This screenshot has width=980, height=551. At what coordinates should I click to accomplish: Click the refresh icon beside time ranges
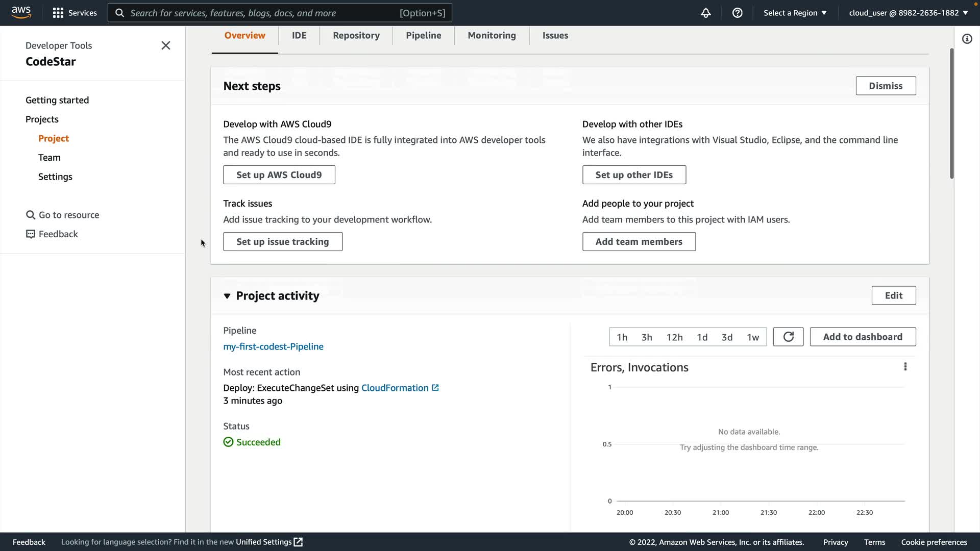(x=788, y=337)
